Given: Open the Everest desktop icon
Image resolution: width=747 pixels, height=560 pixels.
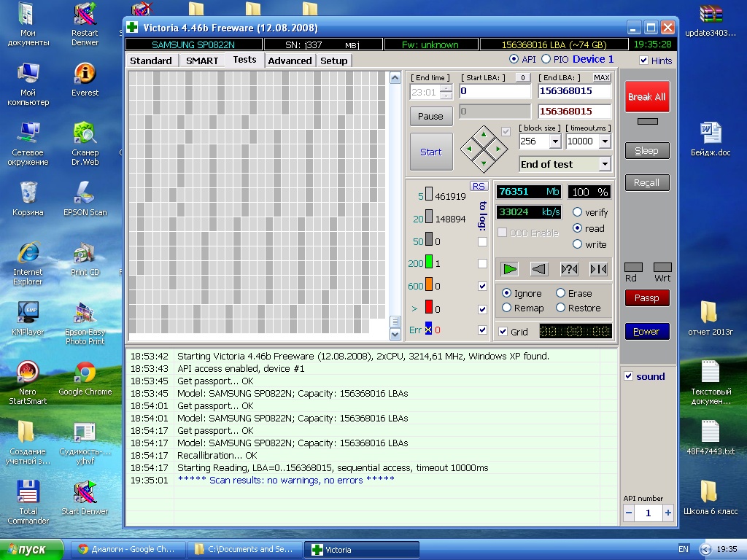Looking at the screenshot, I should pyautogui.click(x=85, y=79).
